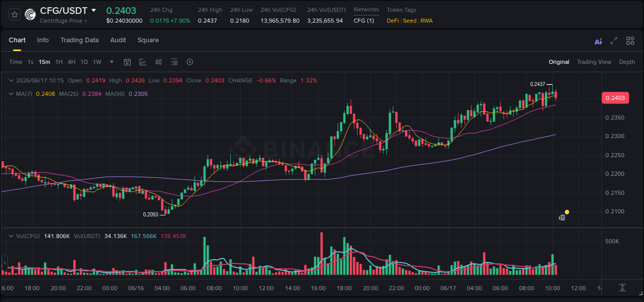
Task: Click the 0.2093 low price marker
Action: coord(150,214)
